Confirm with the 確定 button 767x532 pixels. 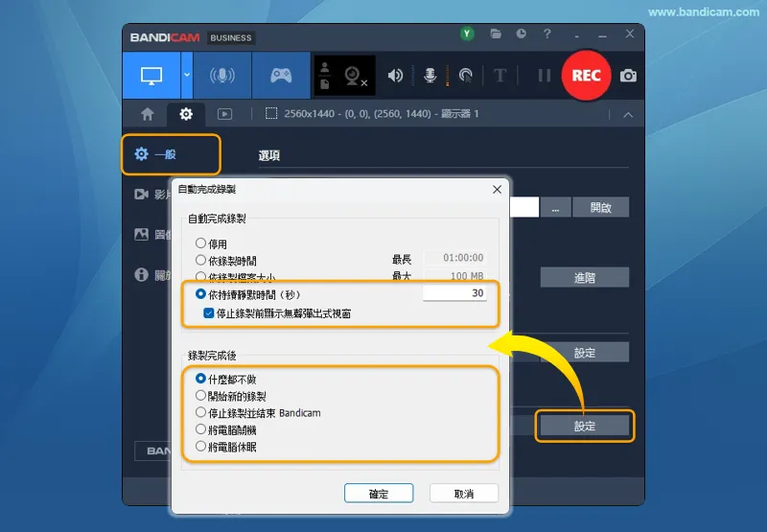coord(379,494)
